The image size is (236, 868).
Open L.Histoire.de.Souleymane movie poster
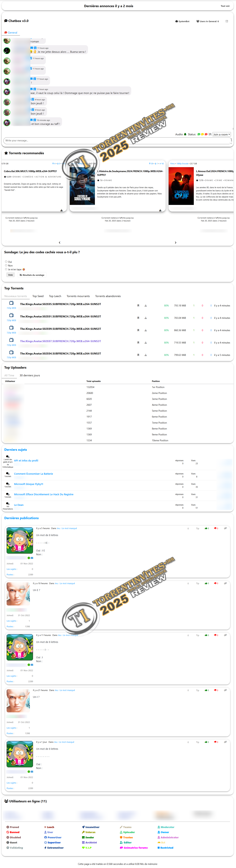point(82,186)
